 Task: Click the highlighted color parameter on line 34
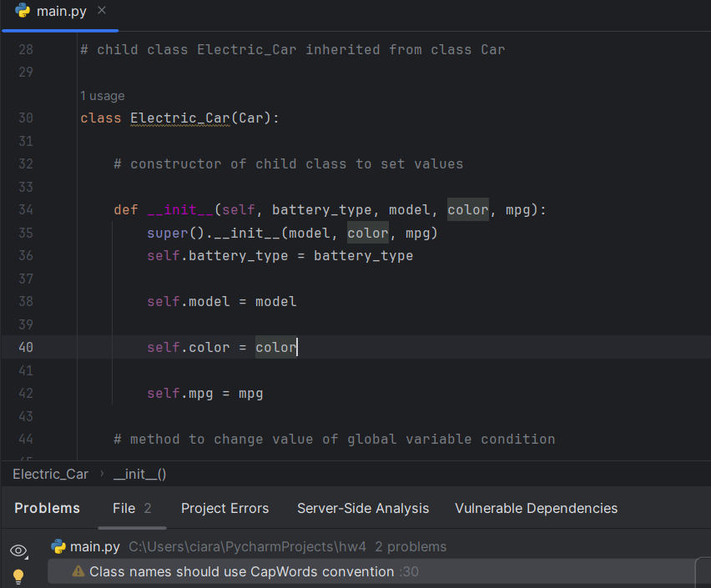(x=468, y=209)
